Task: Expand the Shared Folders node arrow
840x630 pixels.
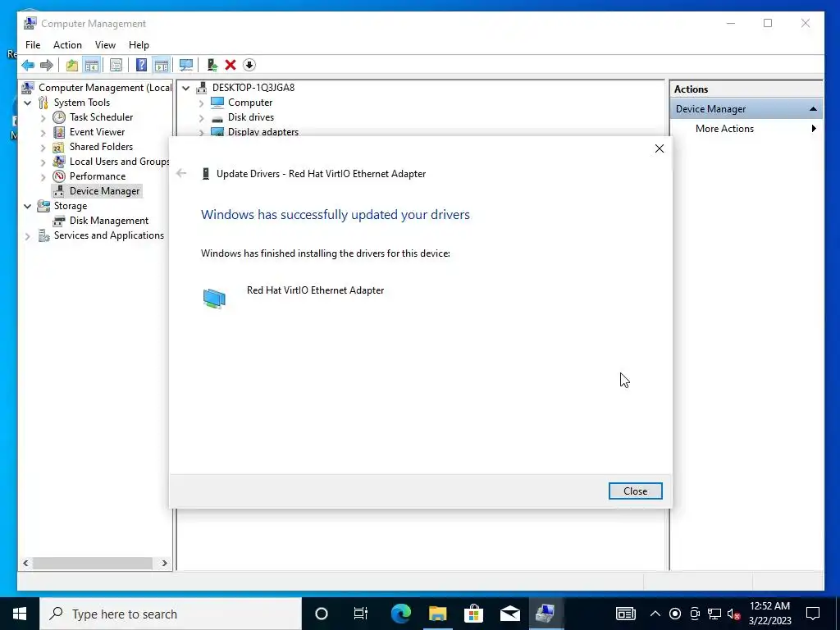Action: pos(43,147)
